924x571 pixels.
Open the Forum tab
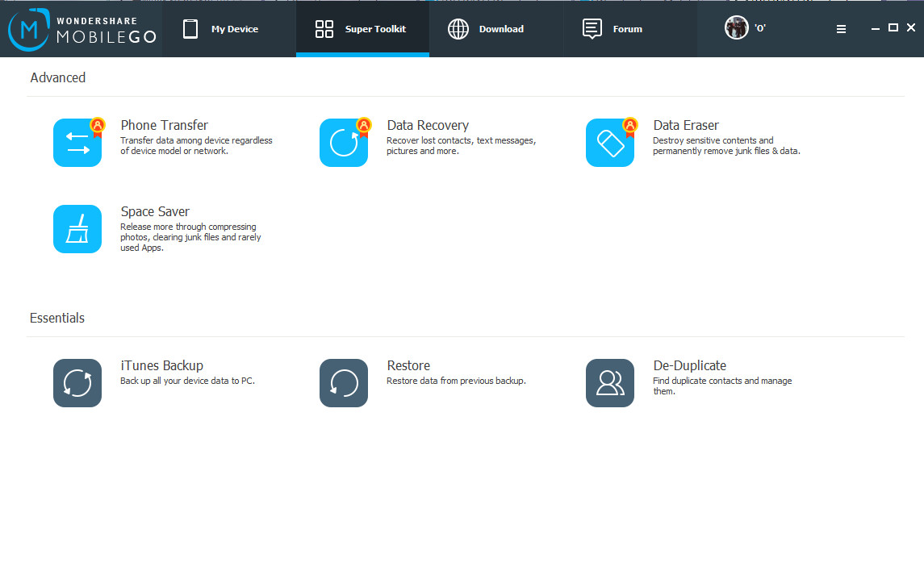pyautogui.click(x=613, y=29)
